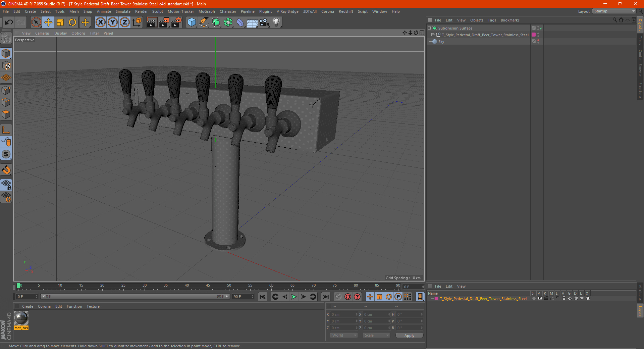Open material manager Texture menu
This screenshot has width=644, height=349.
(93, 306)
